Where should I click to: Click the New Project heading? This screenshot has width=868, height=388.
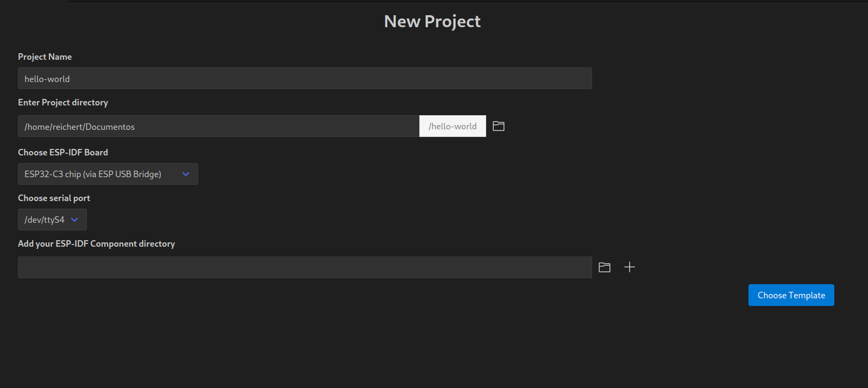pos(432,21)
